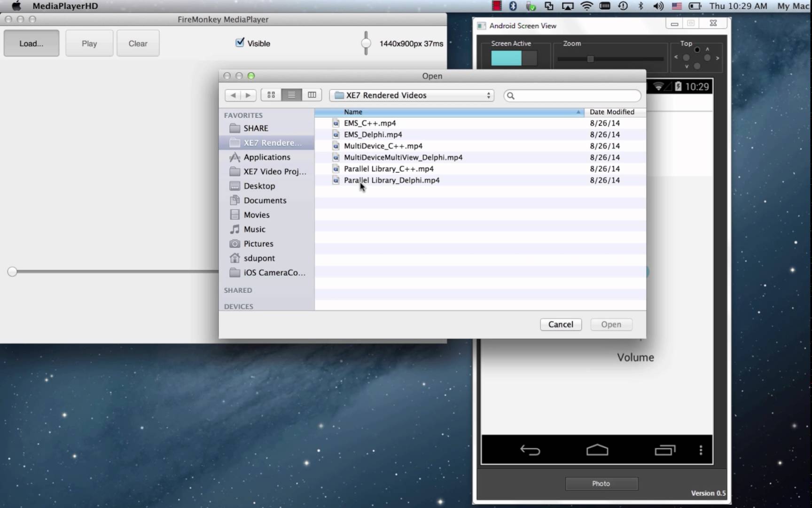Open the Apple menu

16,6
